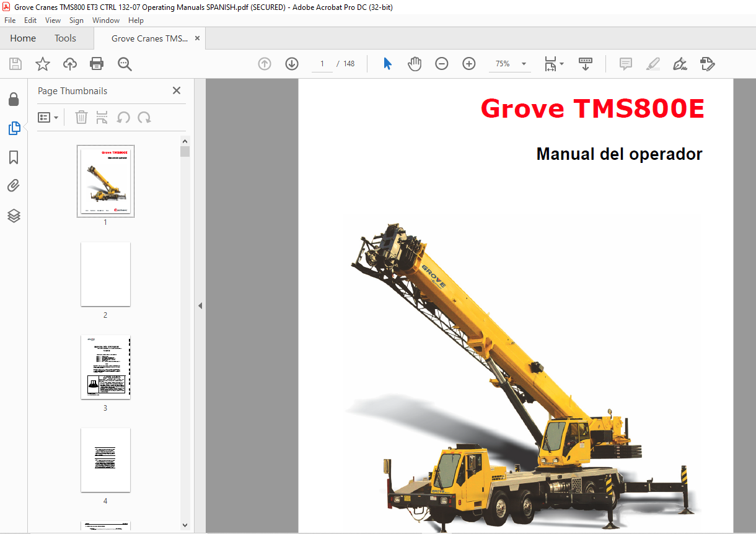Image resolution: width=756 pixels, height=534 pixels.
Task: Close the Page Thumbnails panel
Action: click(177, 90)
